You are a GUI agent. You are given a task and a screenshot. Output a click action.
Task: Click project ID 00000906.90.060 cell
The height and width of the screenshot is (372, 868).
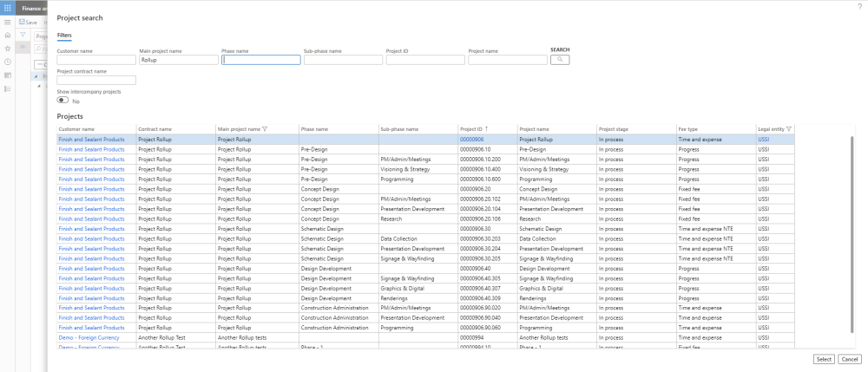click(488, 328)
